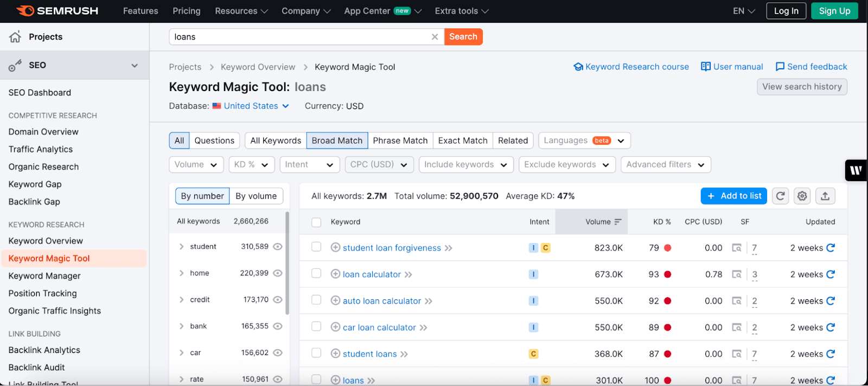
Task: Add student loan forgiveness via plus icon
Action: (x=335, y=248)
